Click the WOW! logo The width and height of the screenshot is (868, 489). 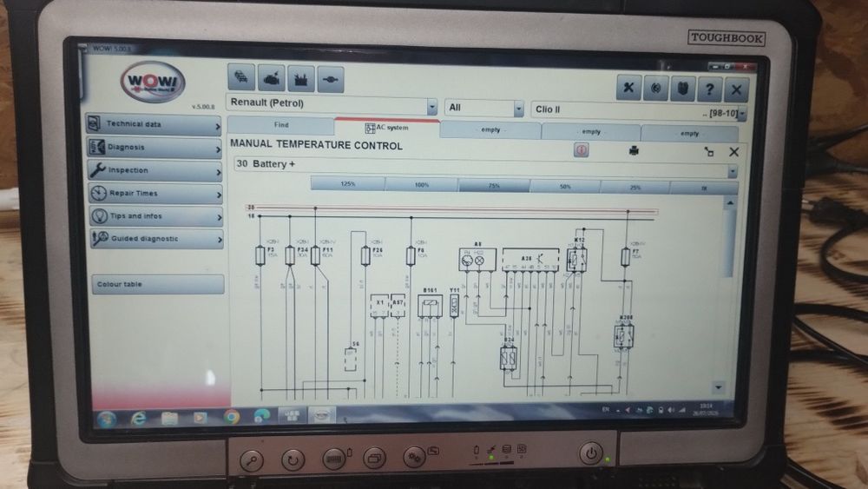(153, 82)
